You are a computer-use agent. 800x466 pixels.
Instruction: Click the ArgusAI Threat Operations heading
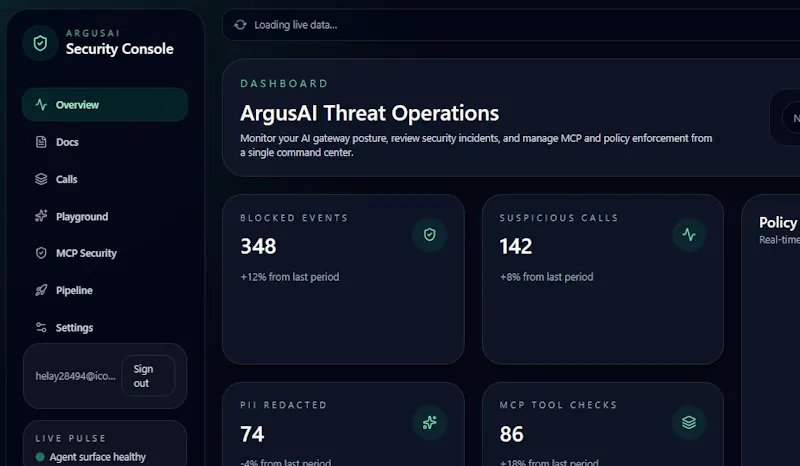point(369,113)
